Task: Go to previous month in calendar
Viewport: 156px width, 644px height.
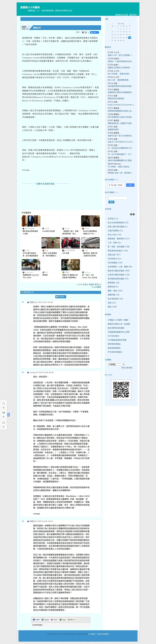Action: point(112,24)
